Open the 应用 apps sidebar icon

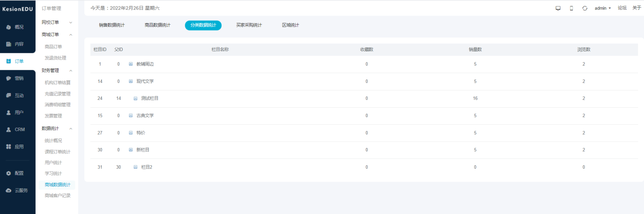[8, 147]
